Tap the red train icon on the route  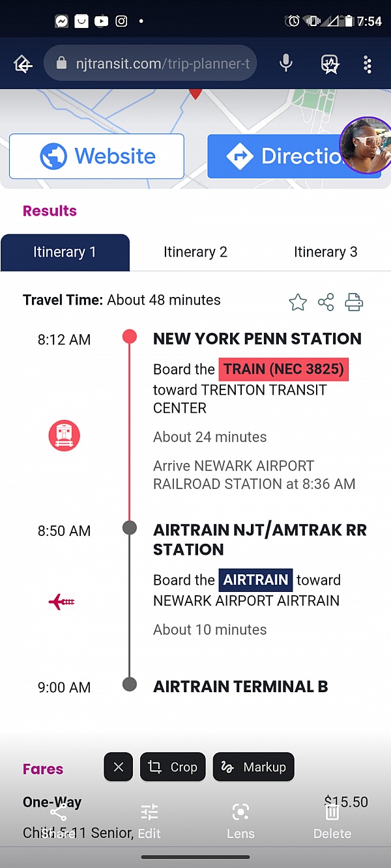64,436
